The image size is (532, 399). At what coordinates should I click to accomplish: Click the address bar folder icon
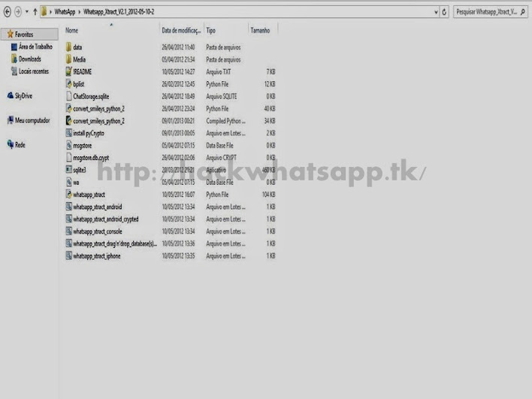click(x=44, y=12)
